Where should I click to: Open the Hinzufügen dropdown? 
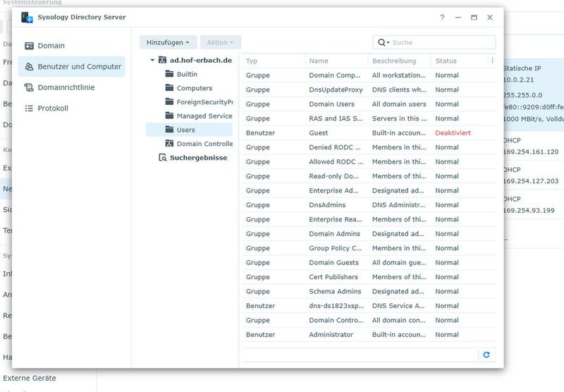point(168,42)
